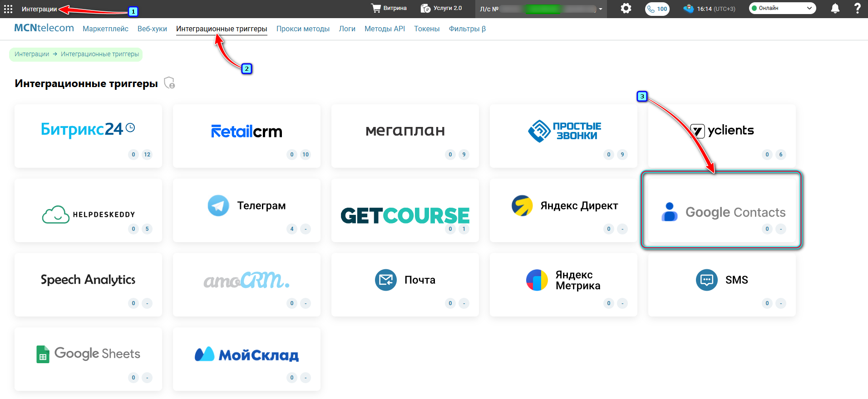Open the Методы API tab
Image resolution: width=868 pixels, height=399 pixels.
pyautogui.click(x=385, y=29)
